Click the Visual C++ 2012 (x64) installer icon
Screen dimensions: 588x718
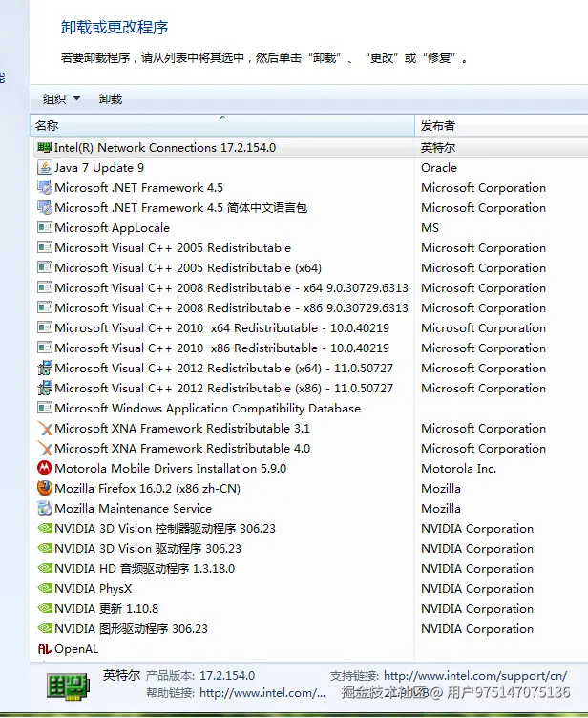point(45,368)
